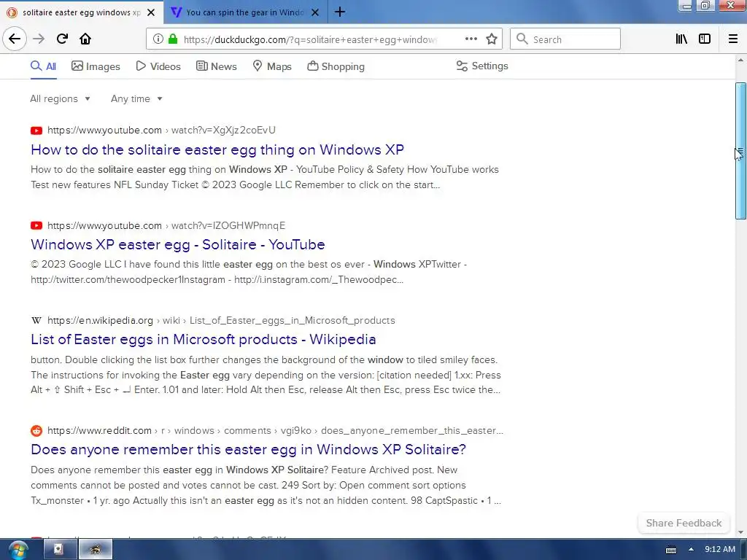Click the en.wikipedia.org result URL

click(221, 321)
